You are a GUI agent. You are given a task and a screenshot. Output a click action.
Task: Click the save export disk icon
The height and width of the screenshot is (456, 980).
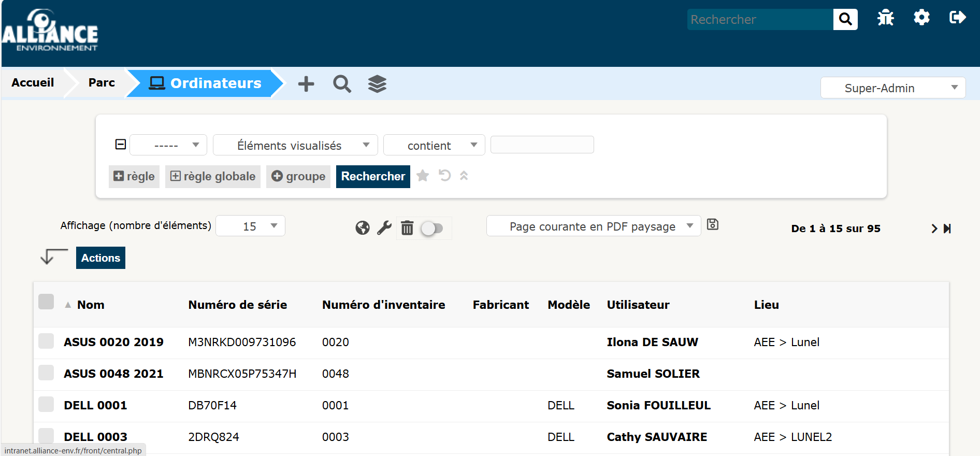pos(713,224)
